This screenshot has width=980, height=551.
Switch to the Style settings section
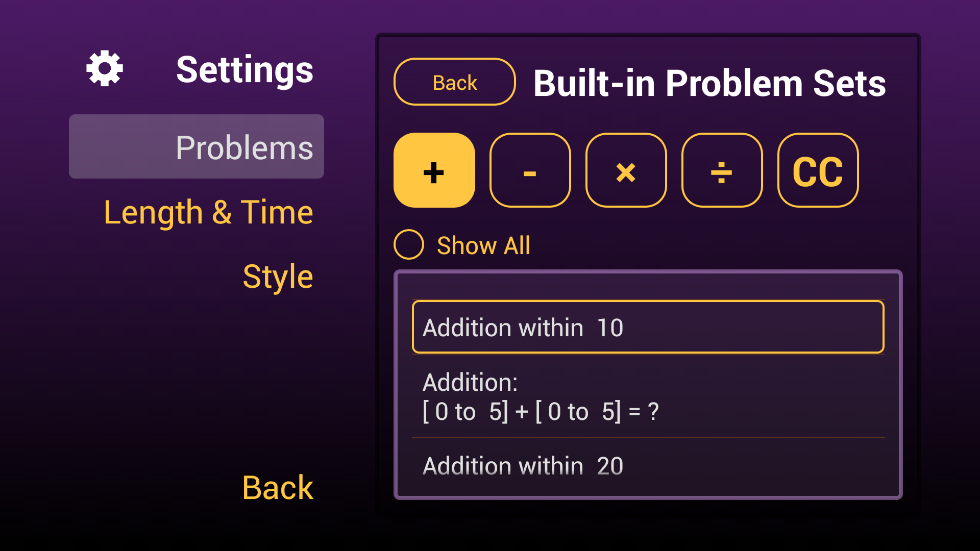coord(277,275)
